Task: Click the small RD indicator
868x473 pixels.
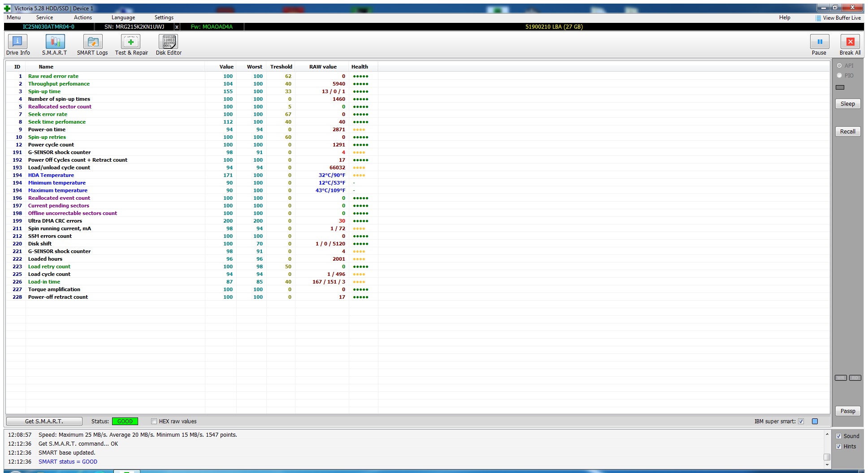Action: coord(855,378)
